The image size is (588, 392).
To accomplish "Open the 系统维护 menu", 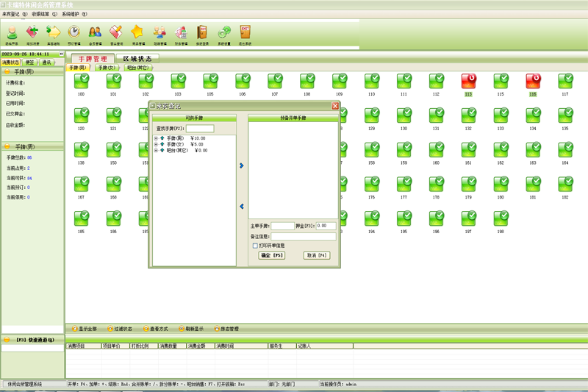I will [73, 14].
